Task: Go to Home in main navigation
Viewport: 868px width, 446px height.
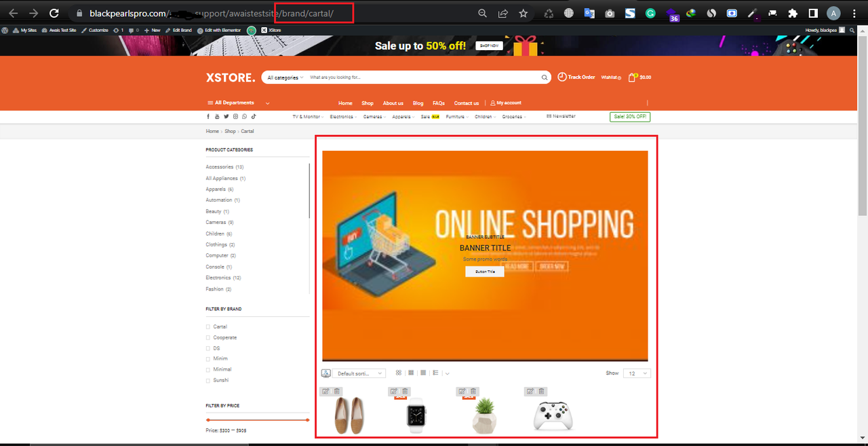Action: click(x=345, y=103)
